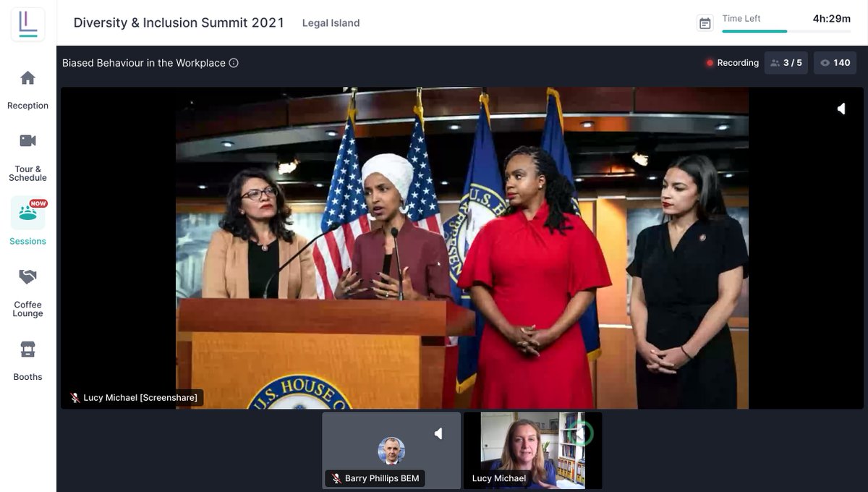Click Biased Behaviour in the Workplace title
This screenshot has height=492, width=868.
point(144,63)
